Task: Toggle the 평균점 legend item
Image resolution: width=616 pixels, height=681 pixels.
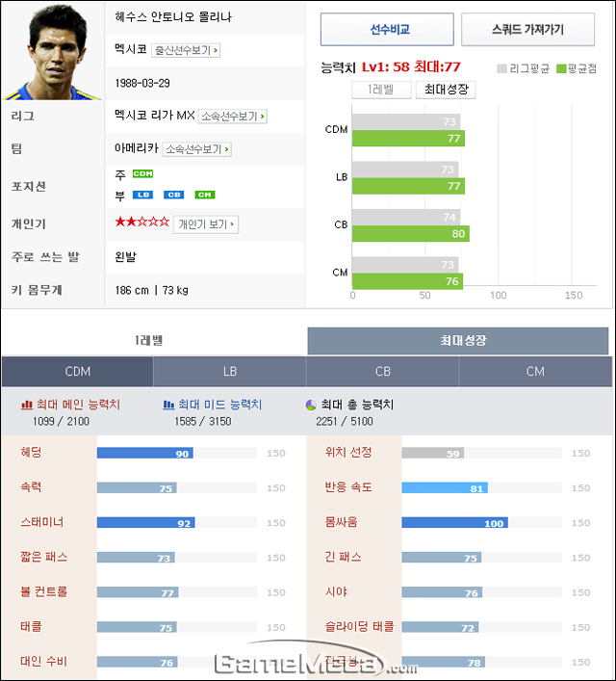Action: click(577, 68)
